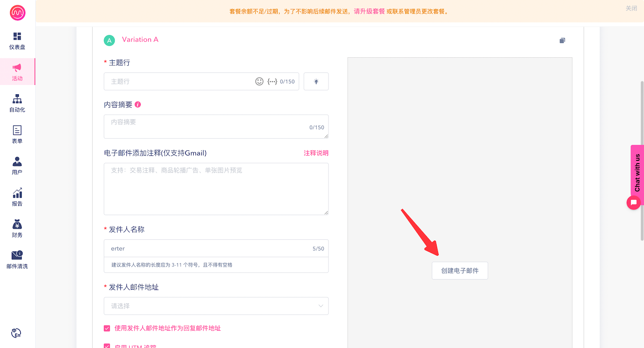Uncheck 使用发件人邮件地址作为回复邮件地址 checkbox
This screenshot has height=348, width=644.
[x=107, y=328]
